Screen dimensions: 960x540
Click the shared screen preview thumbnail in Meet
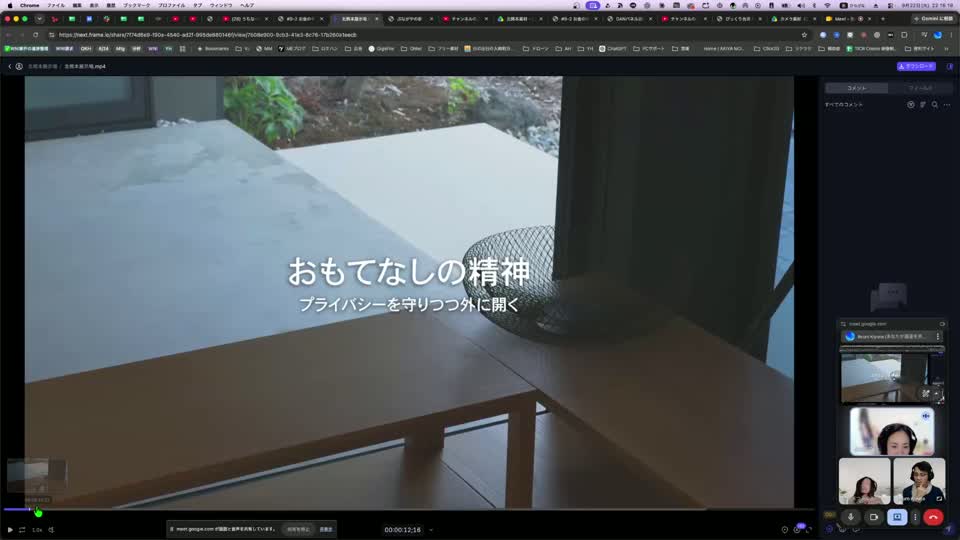coord(891,377)
